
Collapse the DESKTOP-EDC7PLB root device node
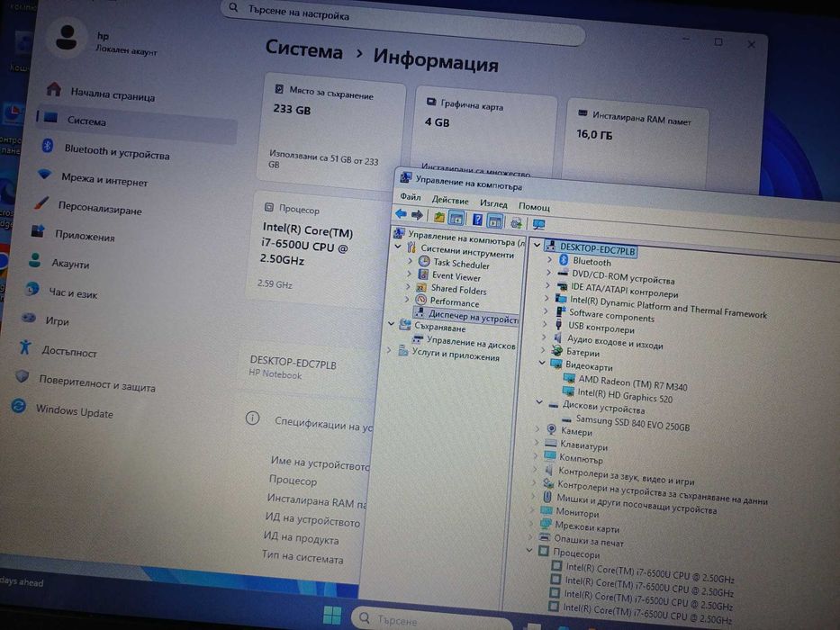click(x=537, y=245)
